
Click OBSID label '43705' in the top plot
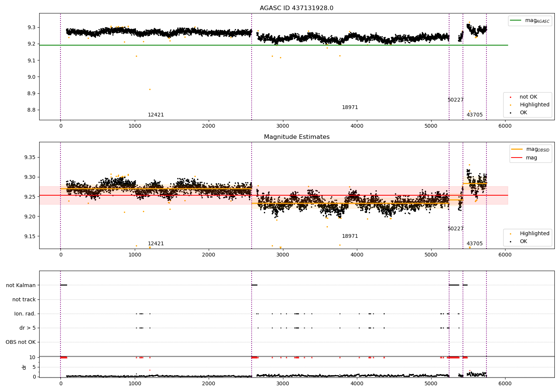(475, 115)
